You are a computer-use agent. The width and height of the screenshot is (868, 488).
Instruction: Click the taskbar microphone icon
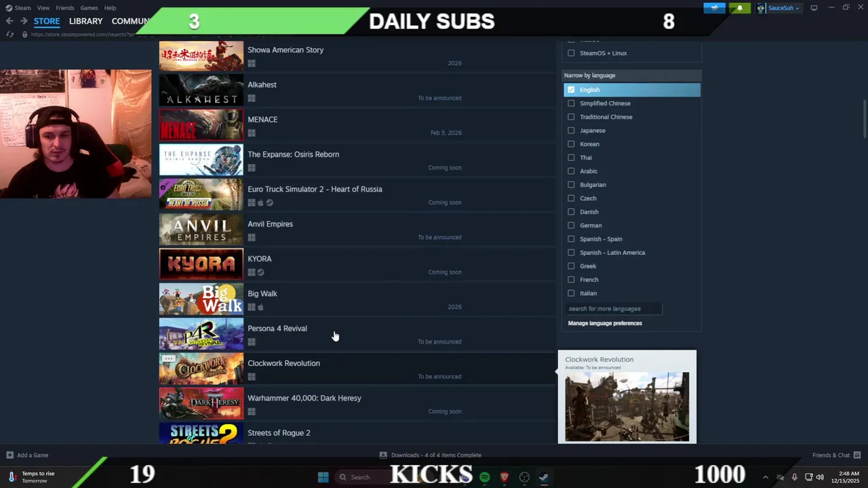pyautogui.click(x=794, y=477)
